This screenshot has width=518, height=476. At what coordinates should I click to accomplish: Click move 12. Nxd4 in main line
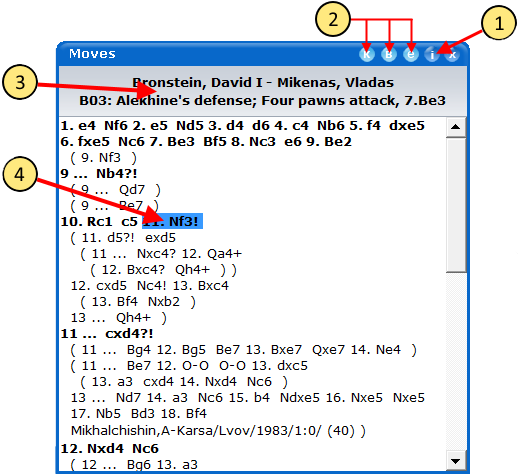tap(92, 448)
